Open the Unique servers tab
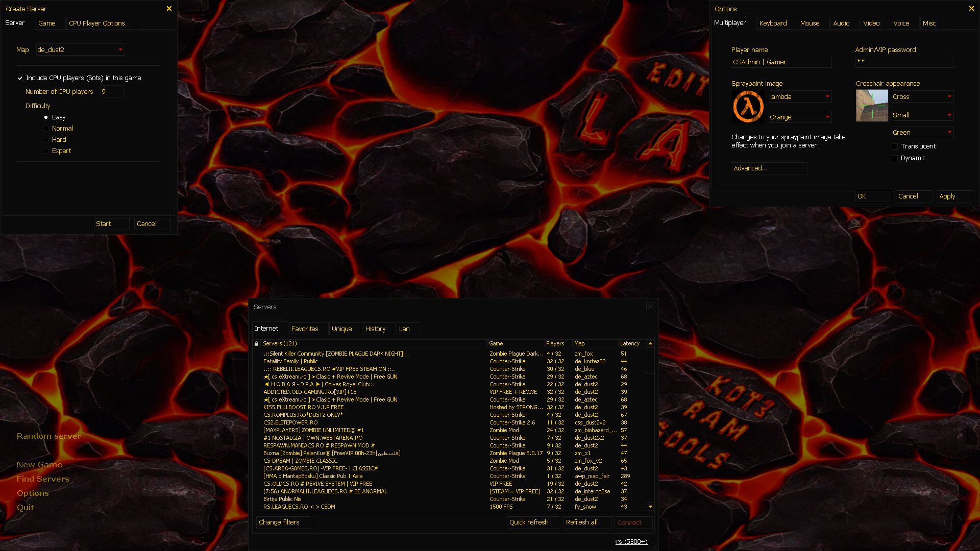 345,329
